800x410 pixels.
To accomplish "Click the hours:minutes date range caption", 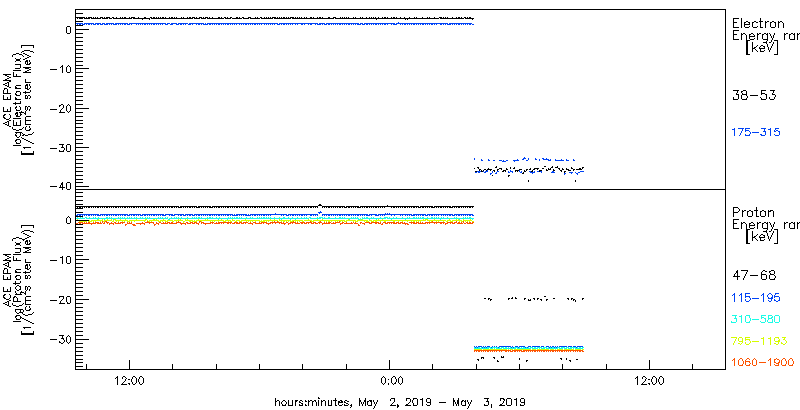I will (x=400, y=401).
